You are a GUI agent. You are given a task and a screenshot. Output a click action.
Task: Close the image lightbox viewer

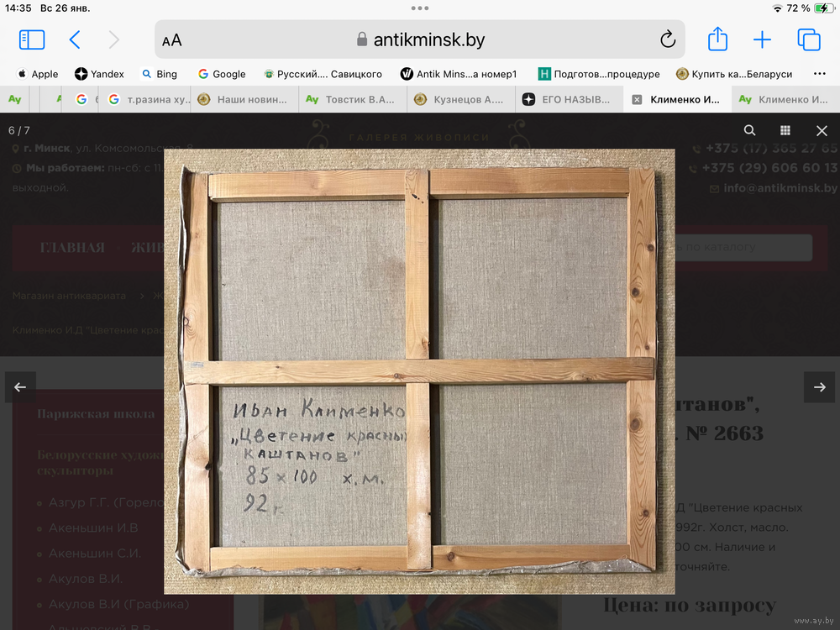coord(822,130)
